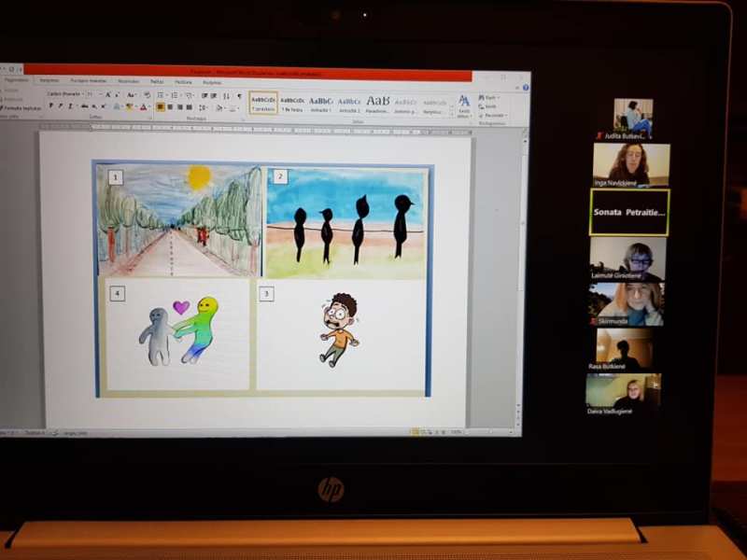Open the first Home ribbon tab
The height and width of the screenshot is (560, 747).
(x=15, y=80)
